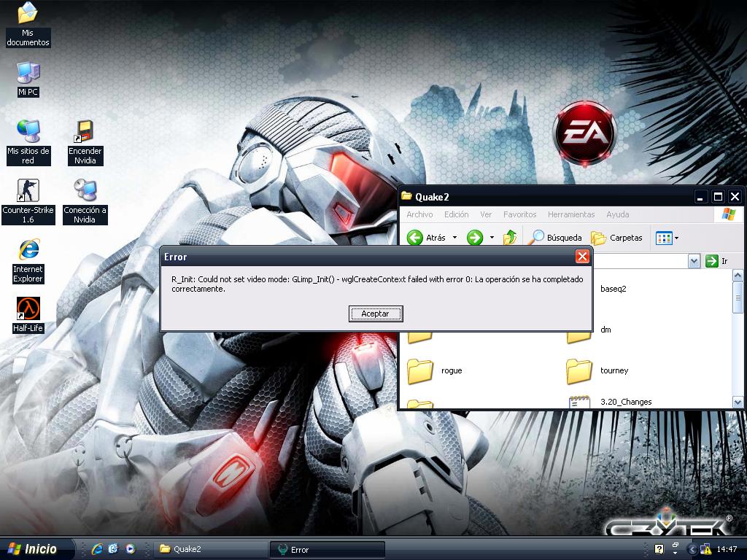Launch Windows Media Player from quick launch
Viewport: 747px width, 560px height.
pyautogui.click(x=130, y=548)
